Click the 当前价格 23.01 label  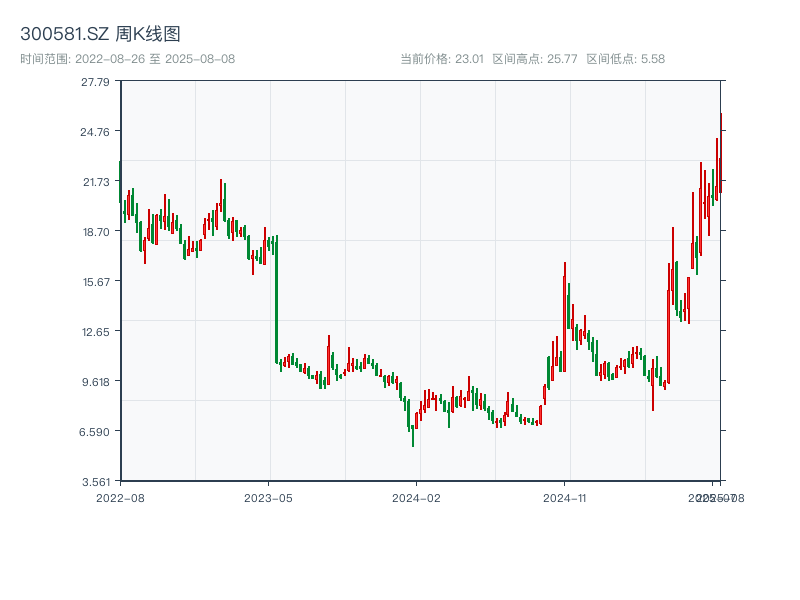point(441,59)
